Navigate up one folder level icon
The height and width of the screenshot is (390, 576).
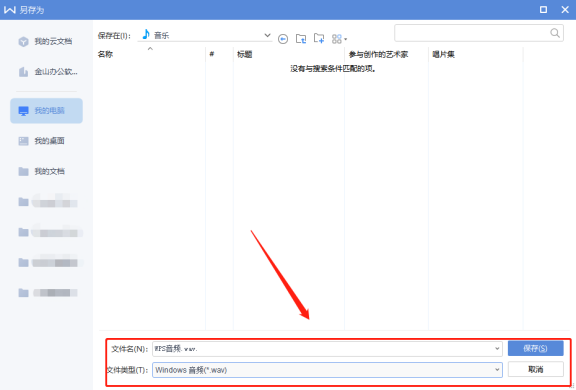coord(301,39)
